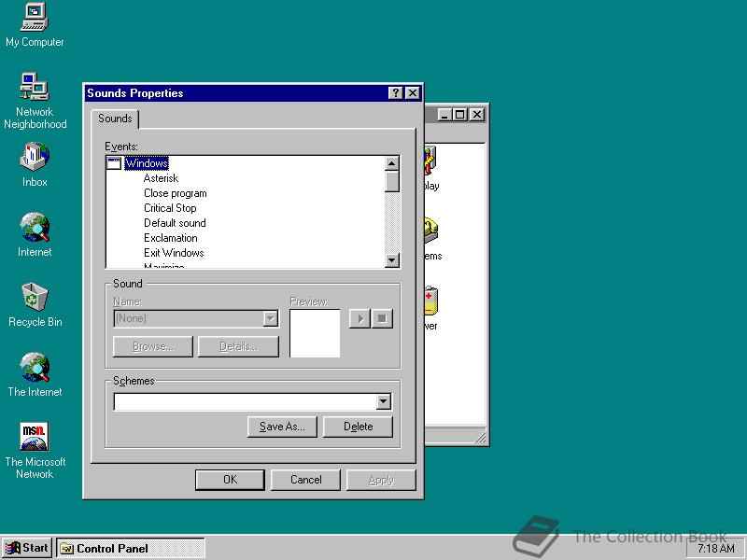Stop the sound preview
This screenshot has width=747, height=560.
coord(382,318)
